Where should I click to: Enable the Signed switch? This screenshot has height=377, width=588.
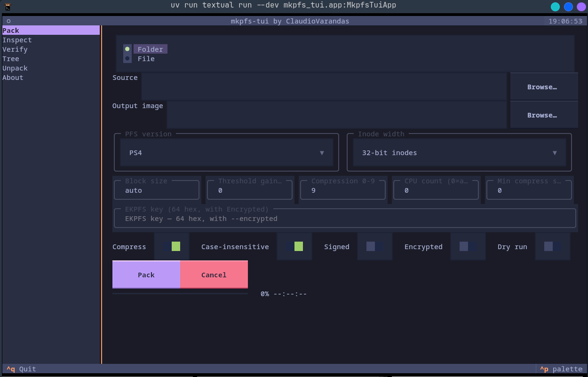[x=375, y=246]
